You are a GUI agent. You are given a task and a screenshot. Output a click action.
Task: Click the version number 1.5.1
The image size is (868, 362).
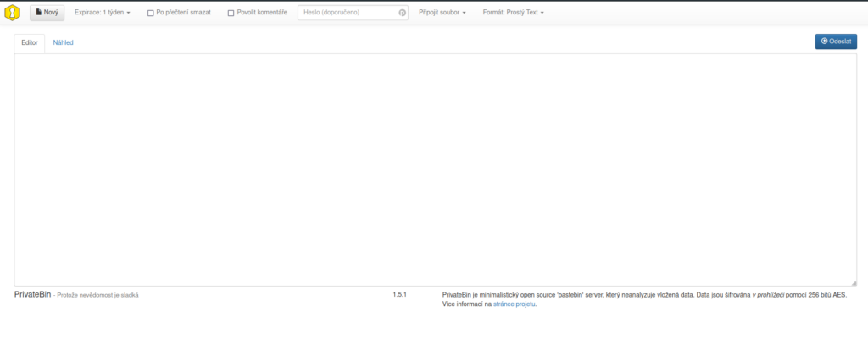400,294
